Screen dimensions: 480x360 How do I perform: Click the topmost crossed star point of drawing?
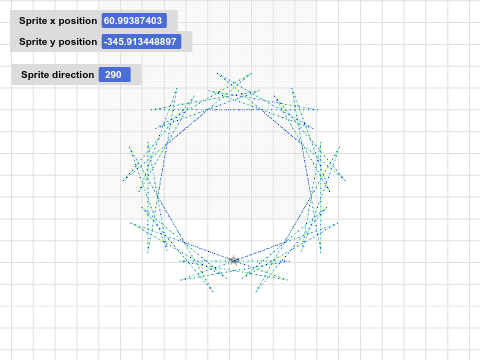[234, 83]
